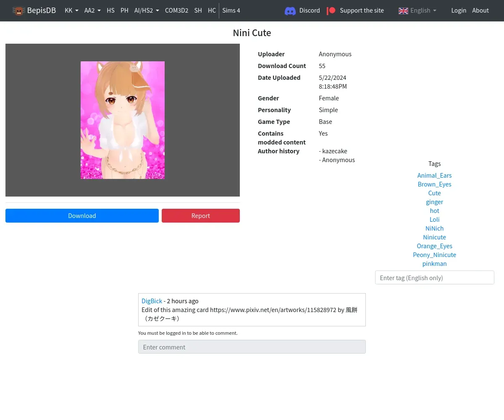Go to the HS section
504x420 pixels.
coord(110,10)
